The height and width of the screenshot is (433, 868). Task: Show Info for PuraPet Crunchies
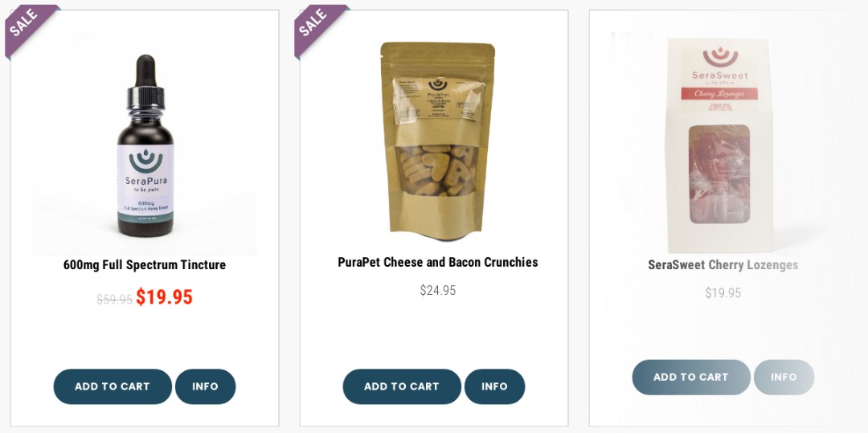tap(494, 386)
